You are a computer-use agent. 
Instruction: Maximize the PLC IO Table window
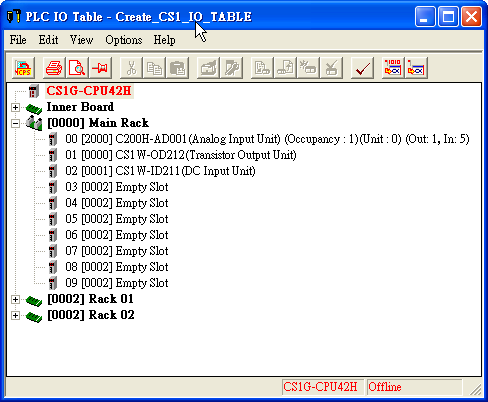point(448,16)
